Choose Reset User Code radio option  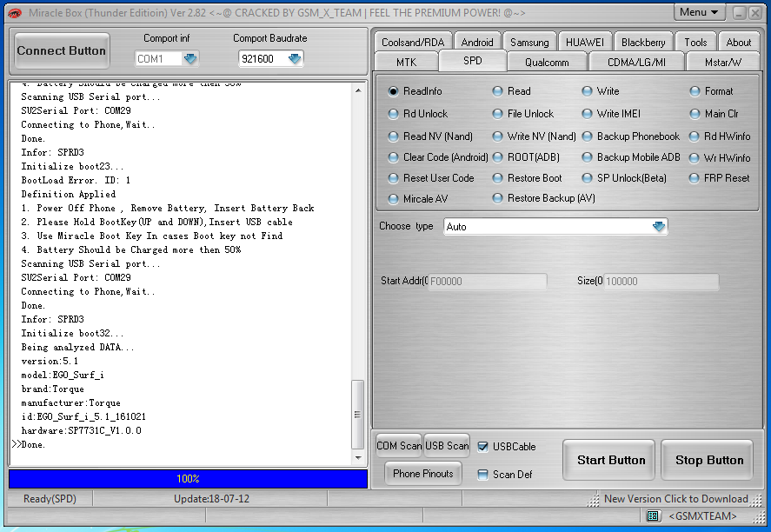coord(393,178)
